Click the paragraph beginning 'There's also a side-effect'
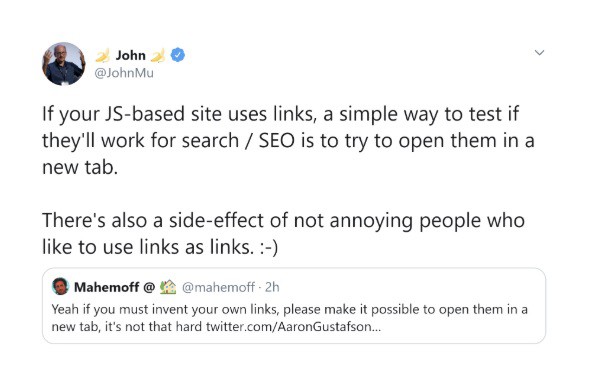 (x=283, y=233)
